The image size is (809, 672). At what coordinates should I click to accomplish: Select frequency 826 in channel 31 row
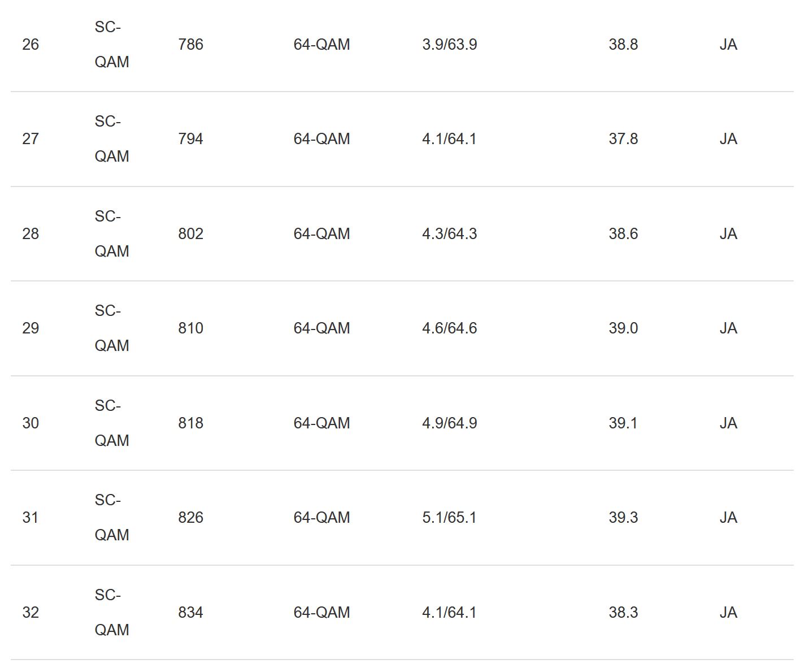(190, 518)
